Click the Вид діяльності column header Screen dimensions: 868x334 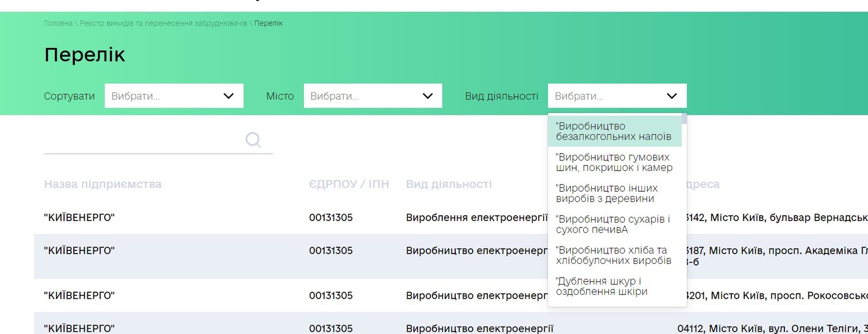pyautogui.click(x=449, y=184)
